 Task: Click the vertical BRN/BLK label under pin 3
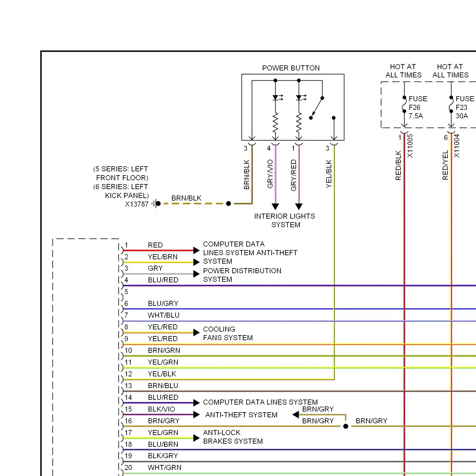click(247, 175)
